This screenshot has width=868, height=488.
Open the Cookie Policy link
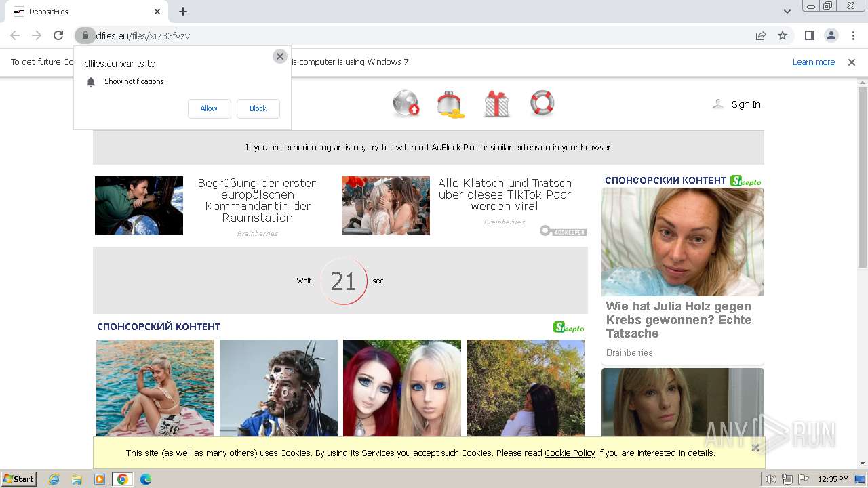pyautogui.click(x=570, y=453)
